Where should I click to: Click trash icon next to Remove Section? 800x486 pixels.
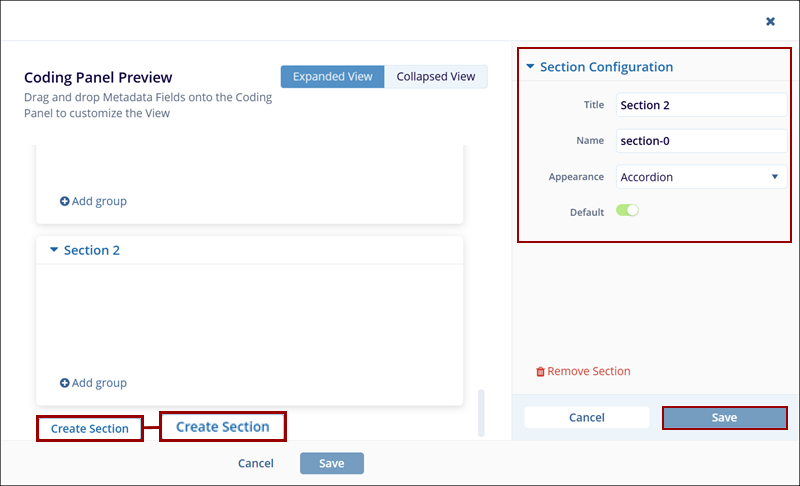(x=541, y=372)
